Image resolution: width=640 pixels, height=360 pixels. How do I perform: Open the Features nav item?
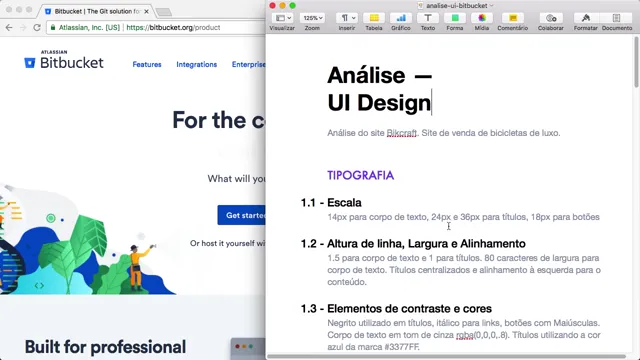(147, 64)
